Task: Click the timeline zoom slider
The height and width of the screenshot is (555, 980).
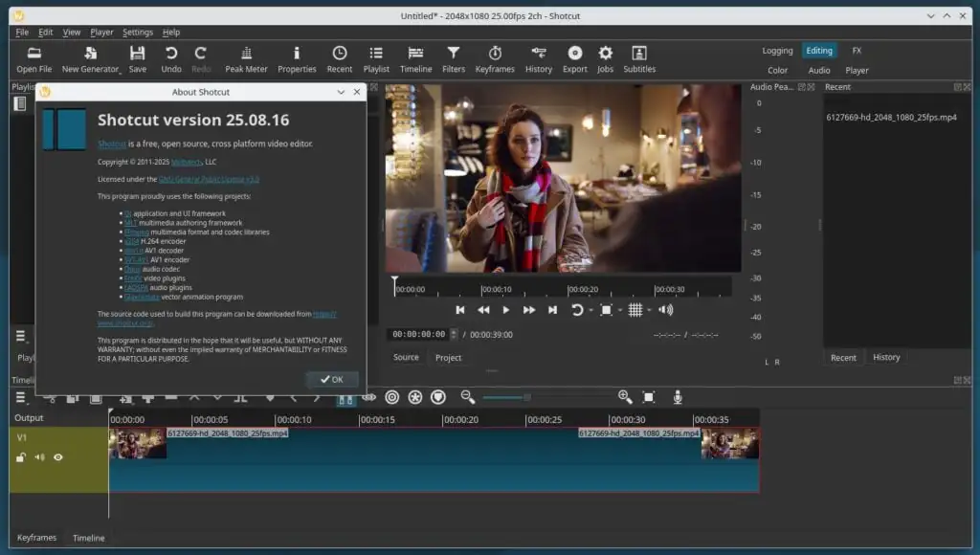Action: 526,397
